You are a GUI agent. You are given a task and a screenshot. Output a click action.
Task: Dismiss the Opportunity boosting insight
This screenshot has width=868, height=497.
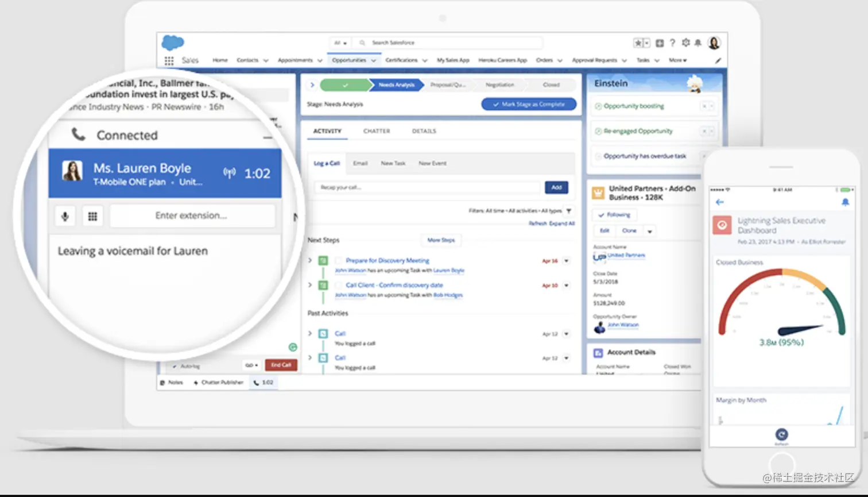(x=704, y=106)
